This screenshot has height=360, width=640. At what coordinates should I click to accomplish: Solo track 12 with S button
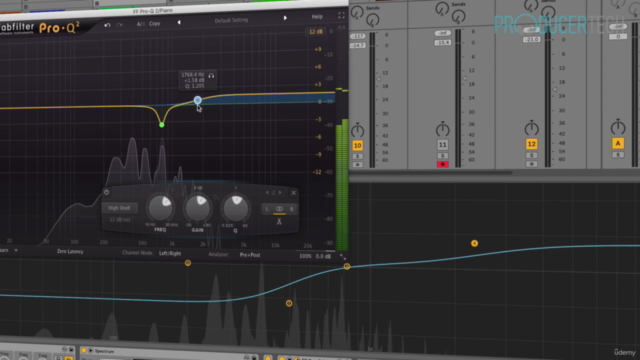pos(531,155)
